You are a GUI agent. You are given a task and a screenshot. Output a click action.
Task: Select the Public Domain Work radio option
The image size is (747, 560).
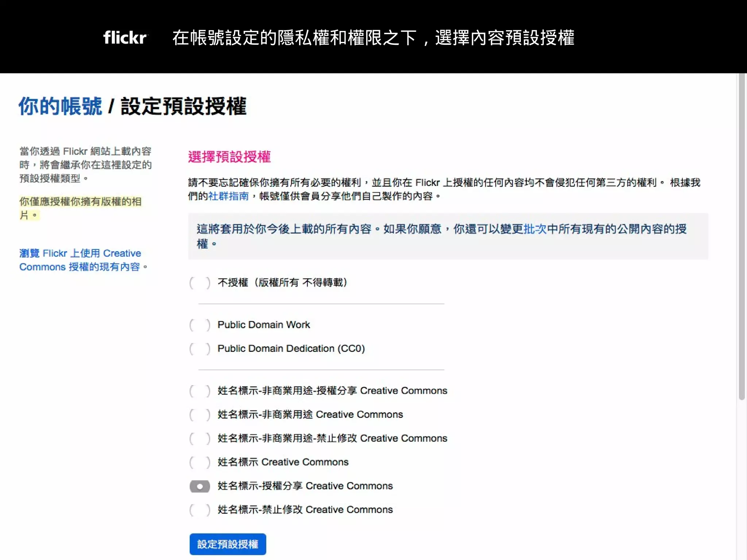click(200, 325)
